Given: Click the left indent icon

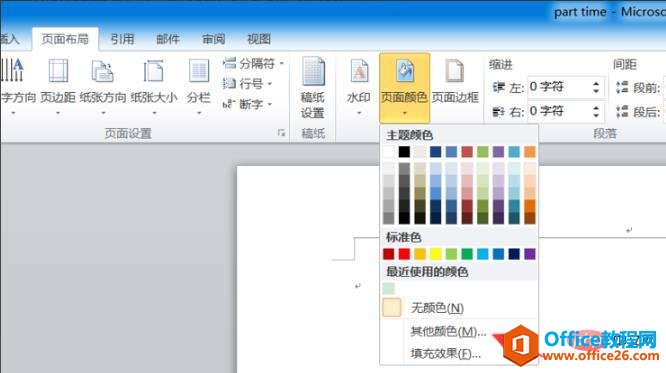Looking at the screenshot, I should pyautogui.click(x=499, y=88).
